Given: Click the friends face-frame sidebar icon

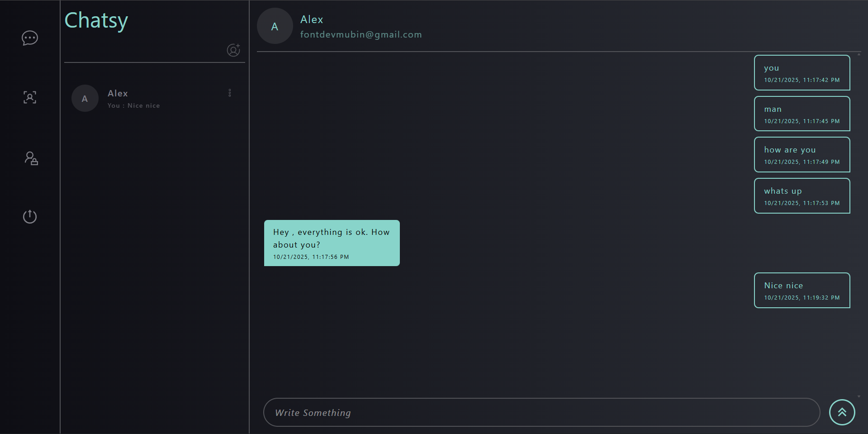Looking at the screenshot, I should [x=30, y=97].
